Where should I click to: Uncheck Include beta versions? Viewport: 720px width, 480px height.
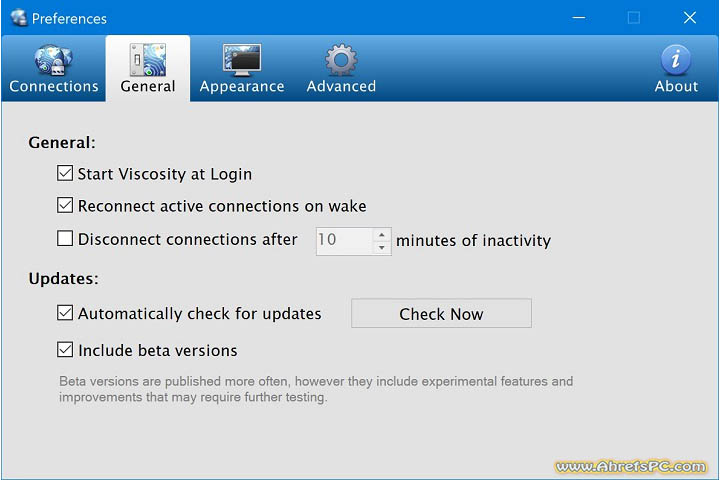tap(65, 350)
